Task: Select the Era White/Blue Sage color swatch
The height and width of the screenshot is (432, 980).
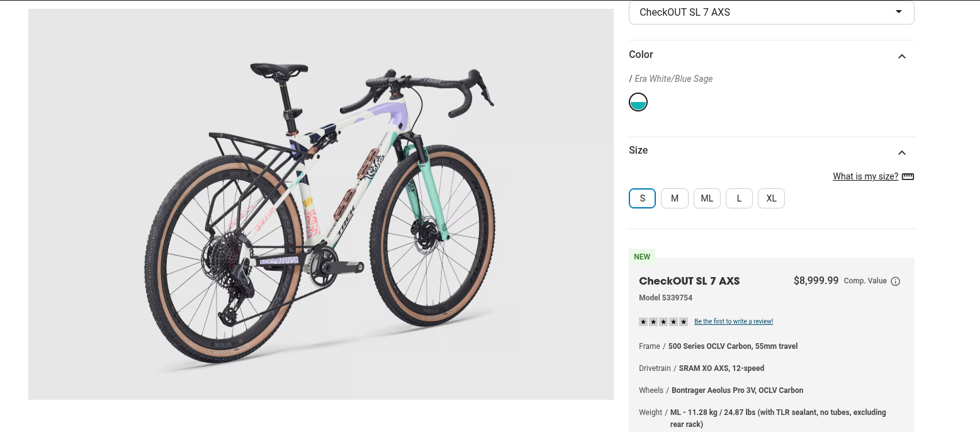Action: 638,102
